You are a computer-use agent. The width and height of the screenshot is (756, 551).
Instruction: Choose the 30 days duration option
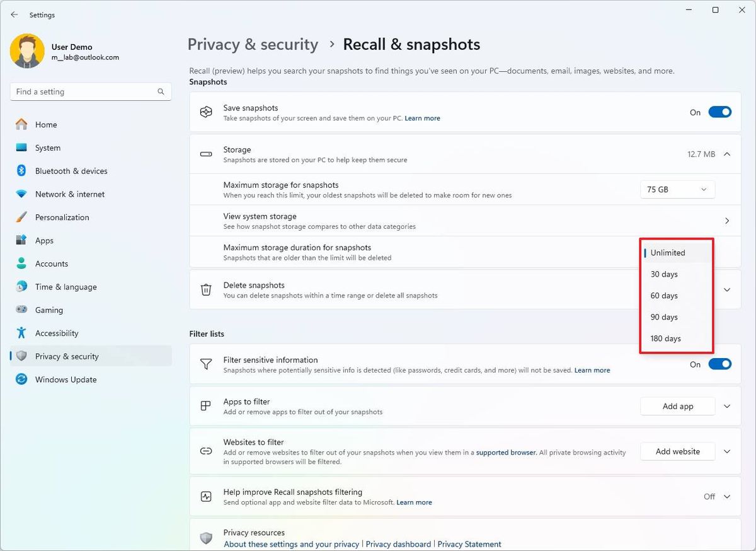click(664, 274)
